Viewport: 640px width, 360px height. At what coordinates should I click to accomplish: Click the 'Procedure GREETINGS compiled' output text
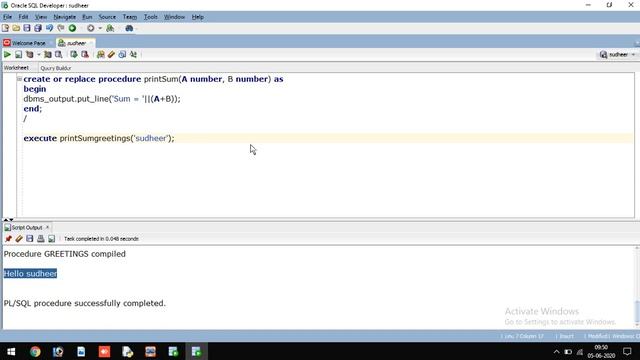pos(64,254)
